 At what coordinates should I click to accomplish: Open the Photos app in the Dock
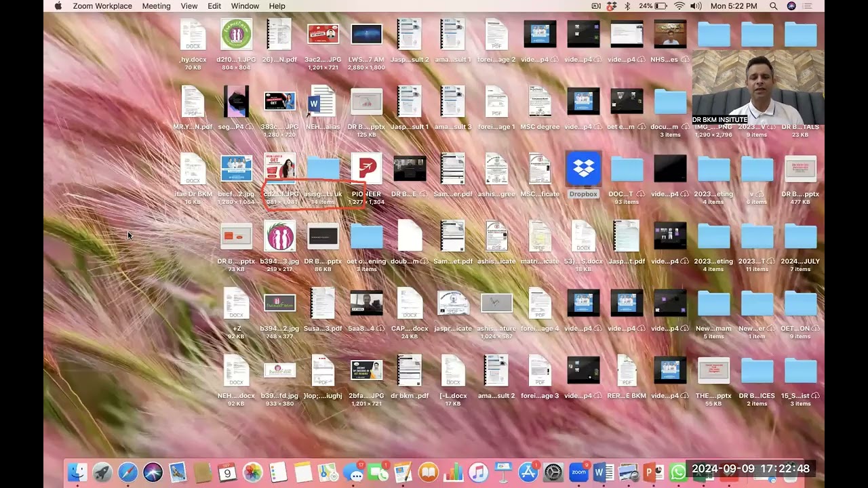253,472
